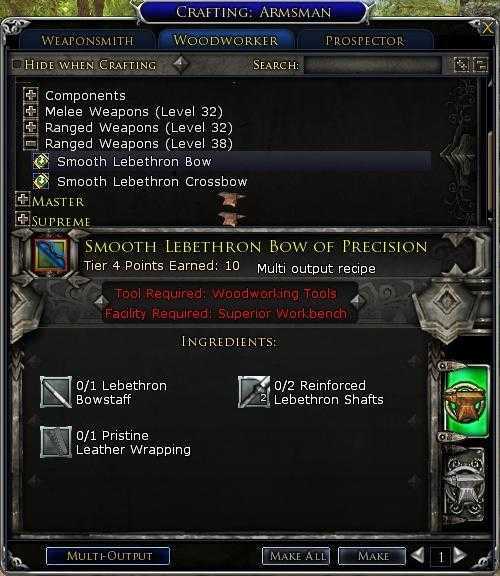This screenshot has width=500, height=576.
Task: Click the Search input field
Action: pos(373,65)
